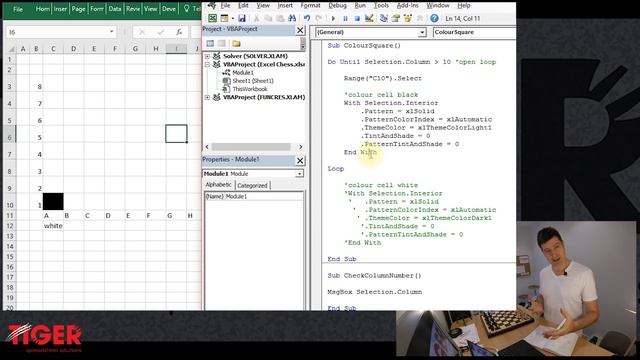Click Insert UserForm icon in VBA toolbar

[224, 18]
